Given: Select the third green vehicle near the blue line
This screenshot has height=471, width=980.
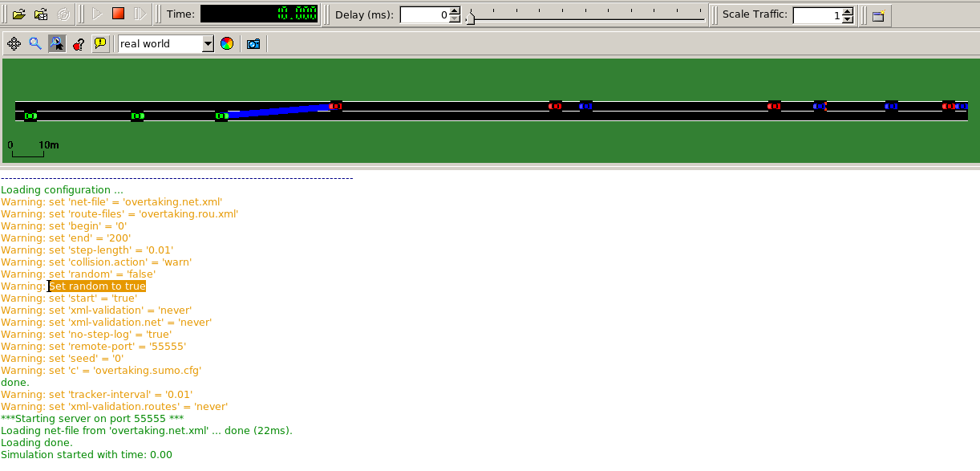Looking at the screenshot, I should coord(222,116).
